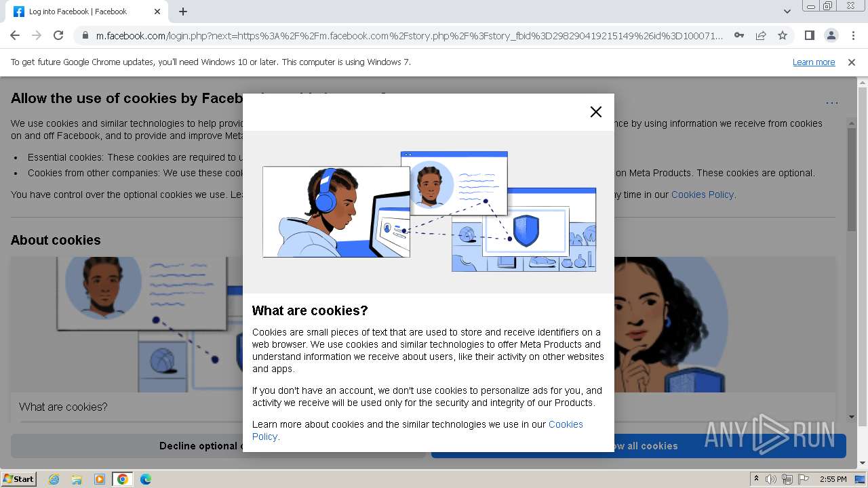Dismiss the Chrome update info bar
Viewport: 868px width, 488px height.
tap(852, 62)
